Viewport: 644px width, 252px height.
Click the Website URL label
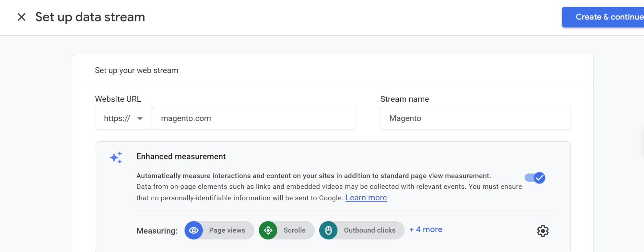(118, 99)
